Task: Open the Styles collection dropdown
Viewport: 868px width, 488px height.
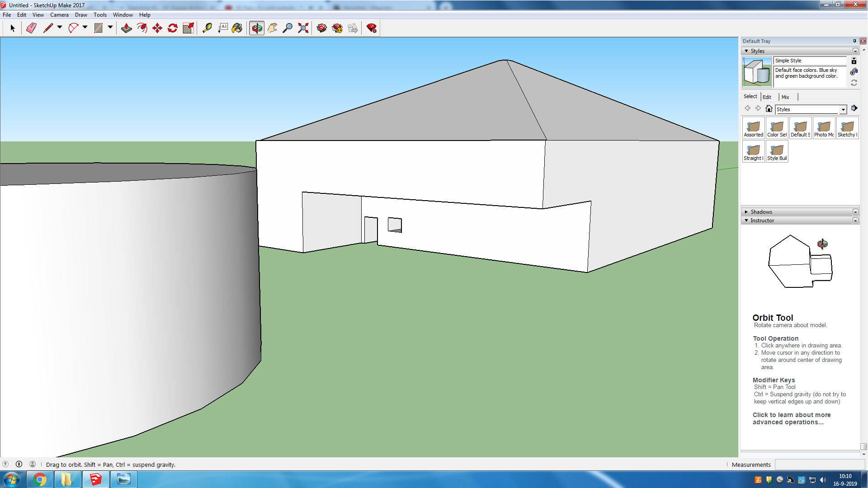Action: 843,110
